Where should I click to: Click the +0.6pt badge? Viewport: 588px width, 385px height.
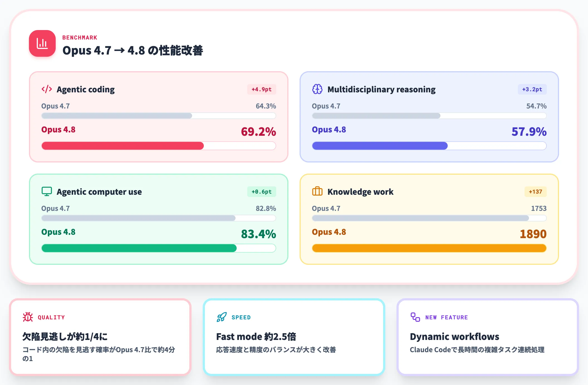262,192
